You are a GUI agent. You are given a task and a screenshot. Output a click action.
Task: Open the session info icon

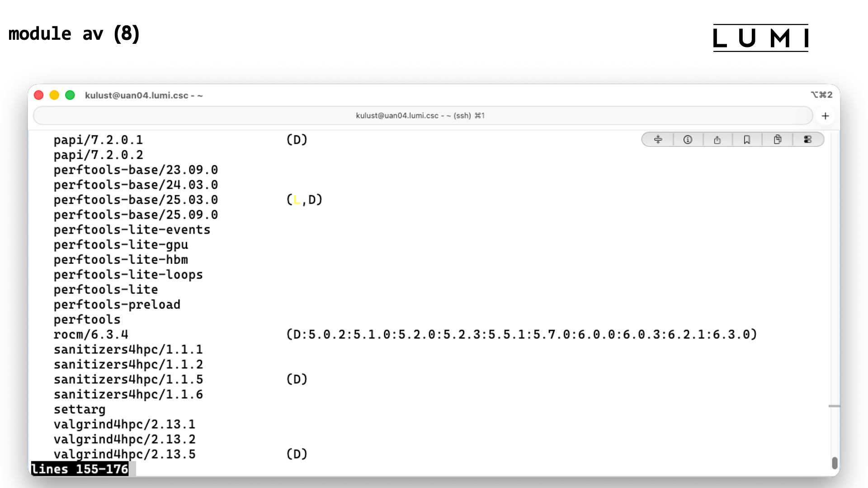688,139
